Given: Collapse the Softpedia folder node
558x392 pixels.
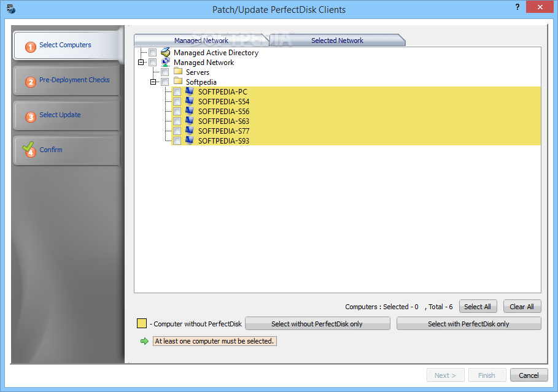Looking at the screenshot, I should coord(153,82).
